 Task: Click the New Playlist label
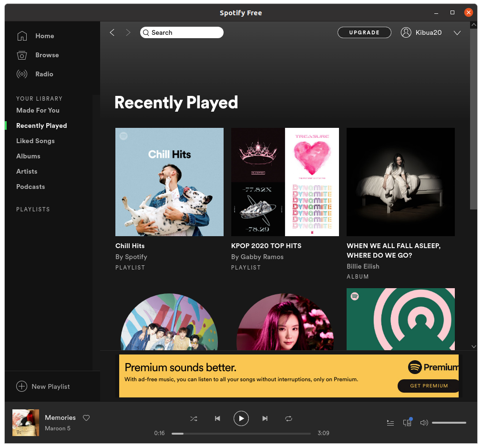tap(51, 386)
